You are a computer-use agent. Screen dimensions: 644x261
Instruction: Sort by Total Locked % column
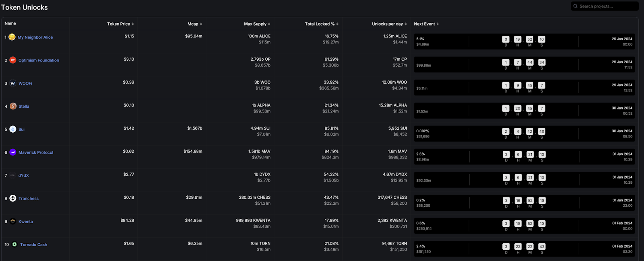pos(322,24)
